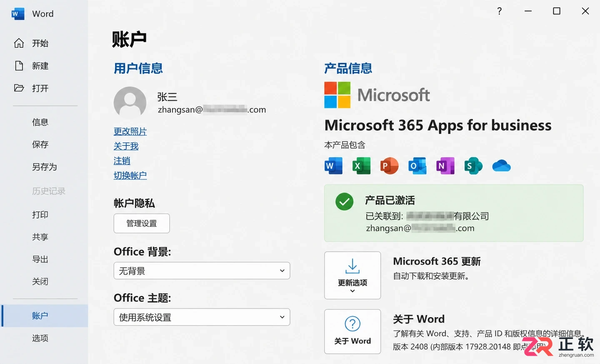Click the New (新建) document icon
Screen dimensions: 600x364
coord(19,66)
